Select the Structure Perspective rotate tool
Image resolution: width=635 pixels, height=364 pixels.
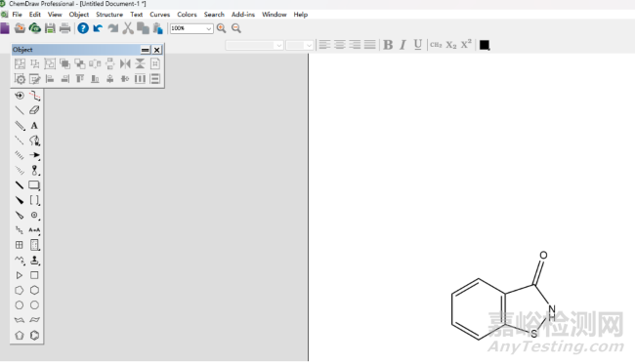point(19,96)
